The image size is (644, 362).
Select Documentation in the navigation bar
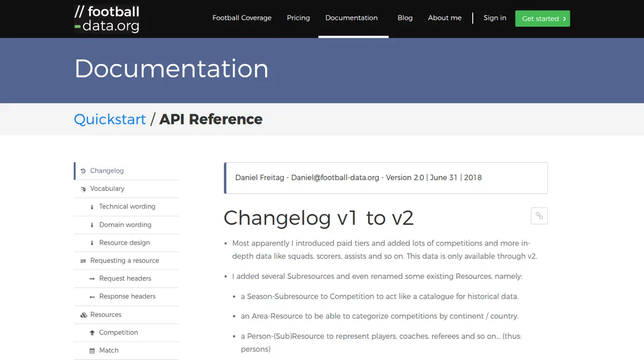(352, 18)
